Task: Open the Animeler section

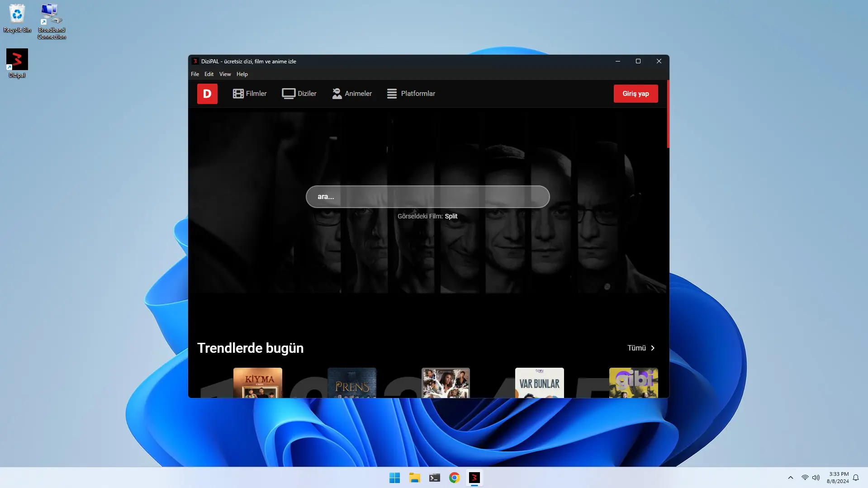Action: (x=352, y=94)
